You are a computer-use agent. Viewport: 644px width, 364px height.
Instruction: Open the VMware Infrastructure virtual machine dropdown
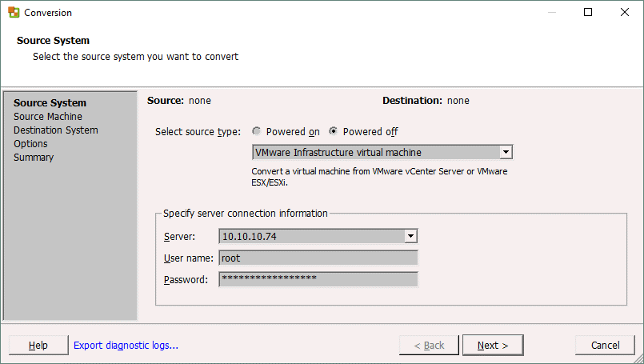point(505,153)
